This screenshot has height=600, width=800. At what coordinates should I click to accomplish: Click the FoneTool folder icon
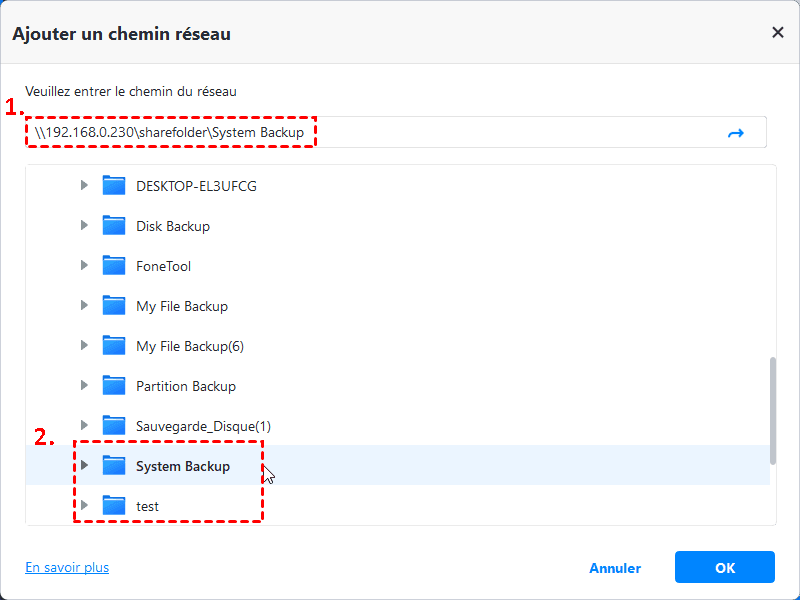114,266
